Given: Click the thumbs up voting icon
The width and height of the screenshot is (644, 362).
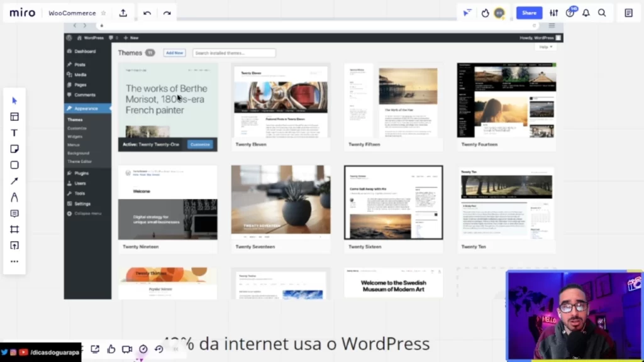Looking at the screenshot, I should pyautogui.click(x=111, y=349).
